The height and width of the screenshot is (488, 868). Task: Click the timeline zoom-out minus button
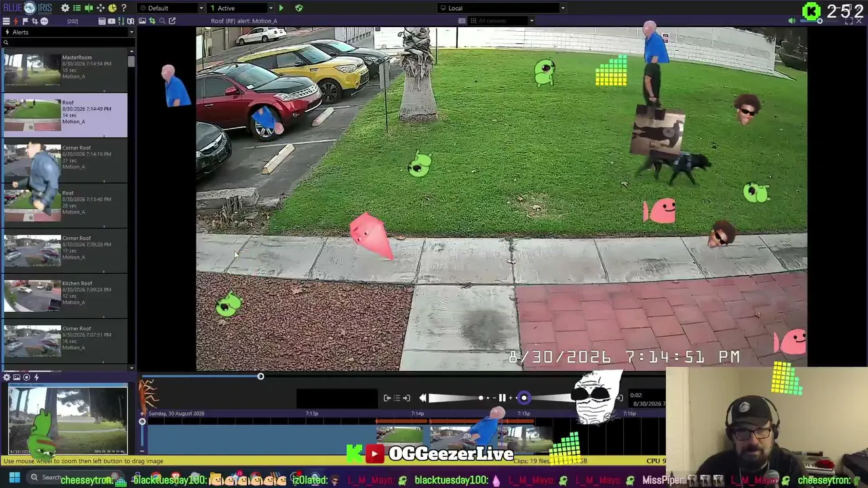tap(142, 452)
